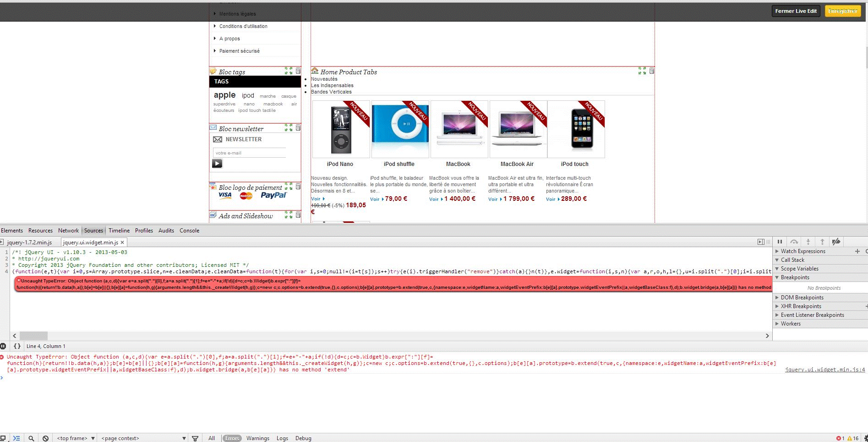This screenshot has width=868, height=442.
Task: Click the move arrows icon of Bloc tags
Action: [289, 71]
